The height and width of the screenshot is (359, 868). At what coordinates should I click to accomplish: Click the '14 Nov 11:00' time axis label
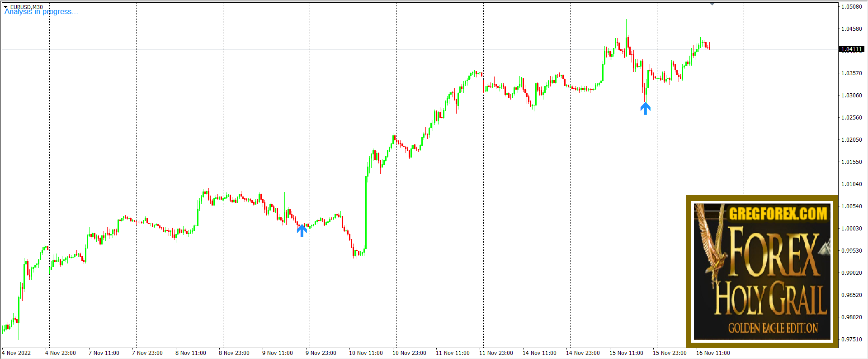[x=539, y=353]
